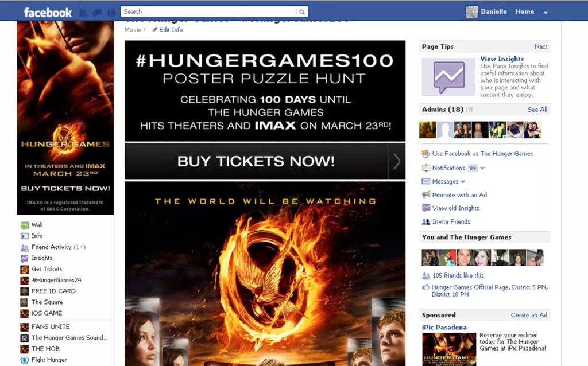Image resolution: width=588 pixels, height=366 pixels.
Task: Click the Wall speech bubble icon
Action: (25, 225)
